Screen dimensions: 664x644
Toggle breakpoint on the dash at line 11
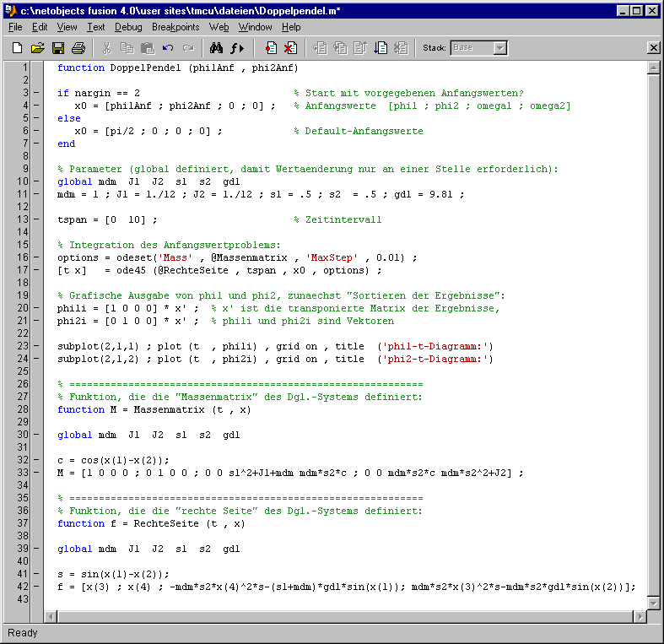point(36,194)
